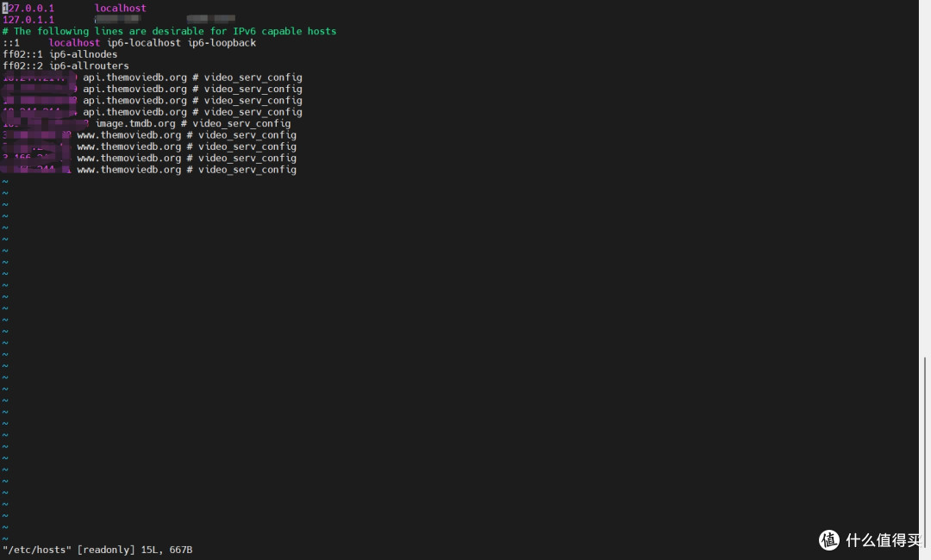The height and width of the screenshot is (560, 931).
Task: Click the 什么值得买 watermark text
Action: tap(884, 540)
